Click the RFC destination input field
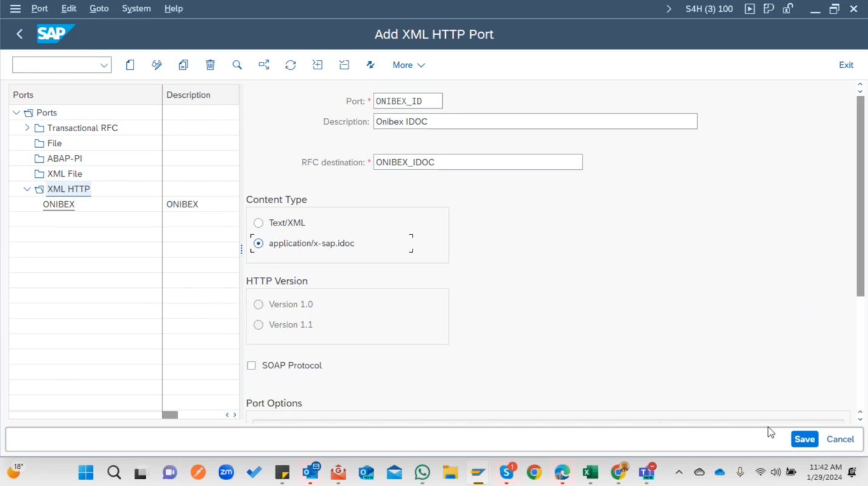 478,162
